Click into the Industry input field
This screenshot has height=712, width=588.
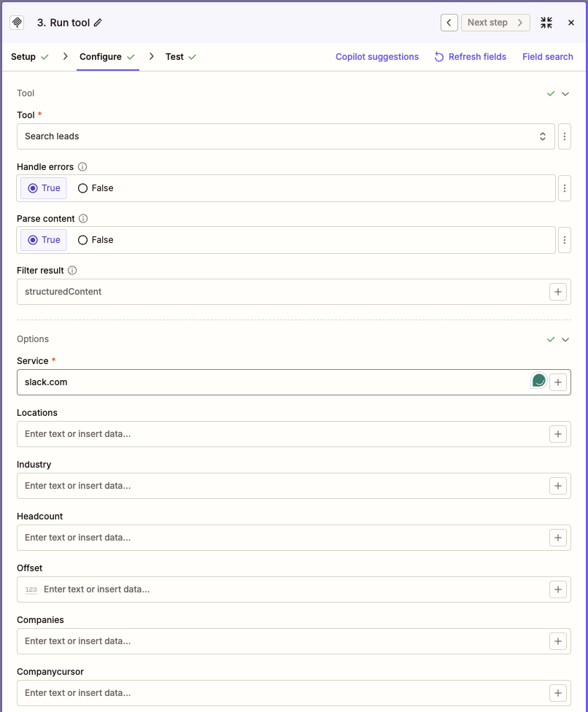tap(282, 486)
